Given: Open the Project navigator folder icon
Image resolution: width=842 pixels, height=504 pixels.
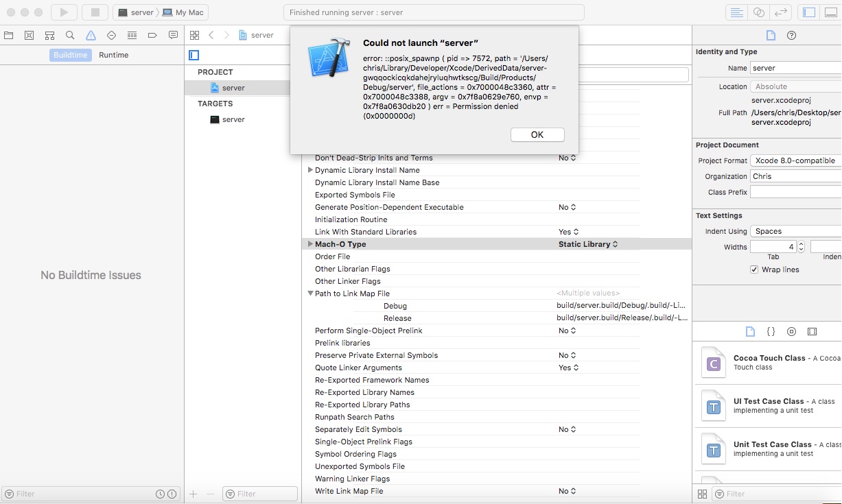Looking at the screenshot, I should click(x=9, y=34).
